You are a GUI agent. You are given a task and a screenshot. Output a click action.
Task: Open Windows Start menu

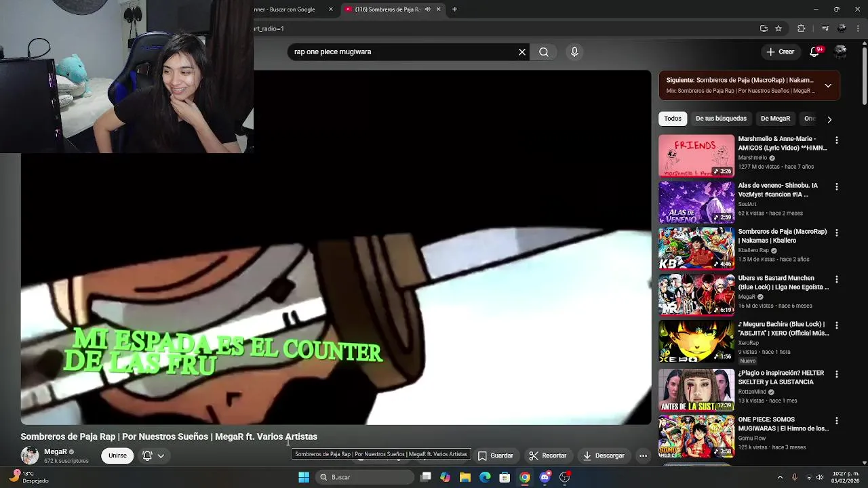pyautogui.click(x=304, y=477)
